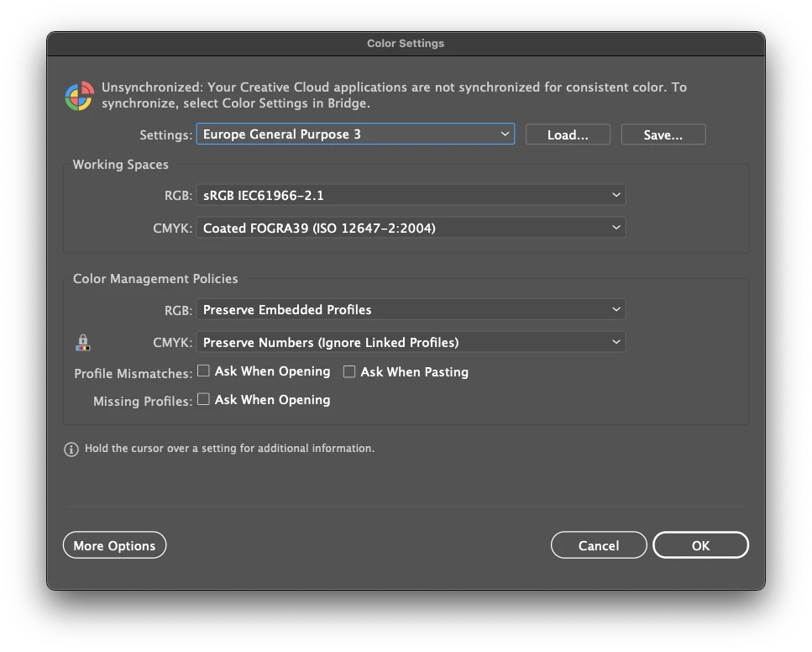The height and width of the screenshot is (652, 812).
Task: Cancel the Color Settings dialog
Action: 599,545
